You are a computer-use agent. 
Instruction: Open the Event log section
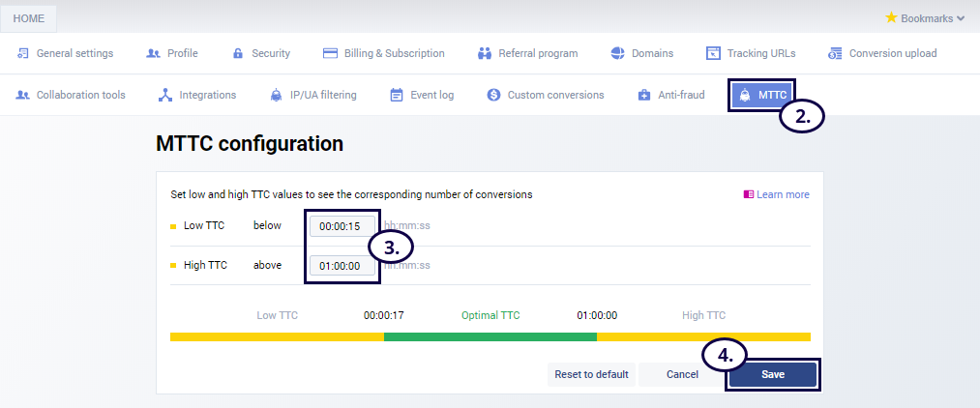(421, 95)
